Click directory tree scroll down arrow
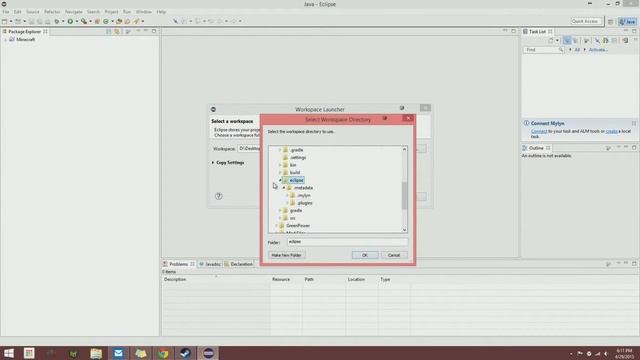Viewport: 640px width, 360px height. coord(404,230)
